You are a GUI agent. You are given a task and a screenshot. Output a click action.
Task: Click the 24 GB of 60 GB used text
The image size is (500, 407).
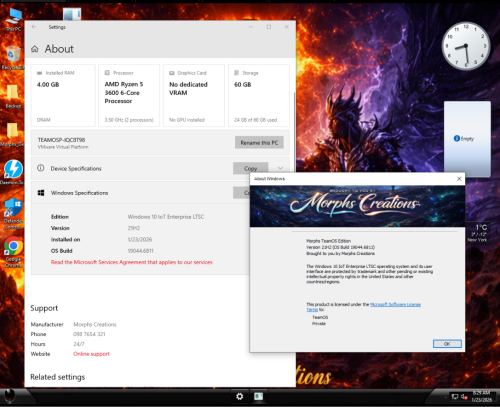click(x=255, y=120)
